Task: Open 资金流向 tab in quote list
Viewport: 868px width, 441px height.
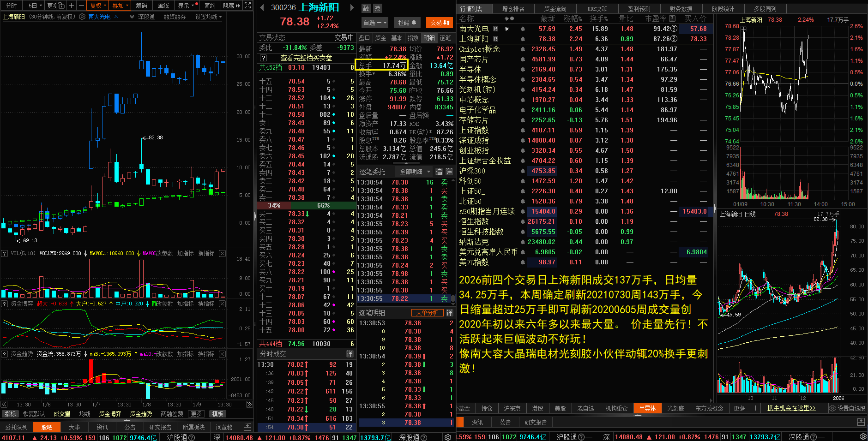Action: pyautogui.click(x=555, y=9)
